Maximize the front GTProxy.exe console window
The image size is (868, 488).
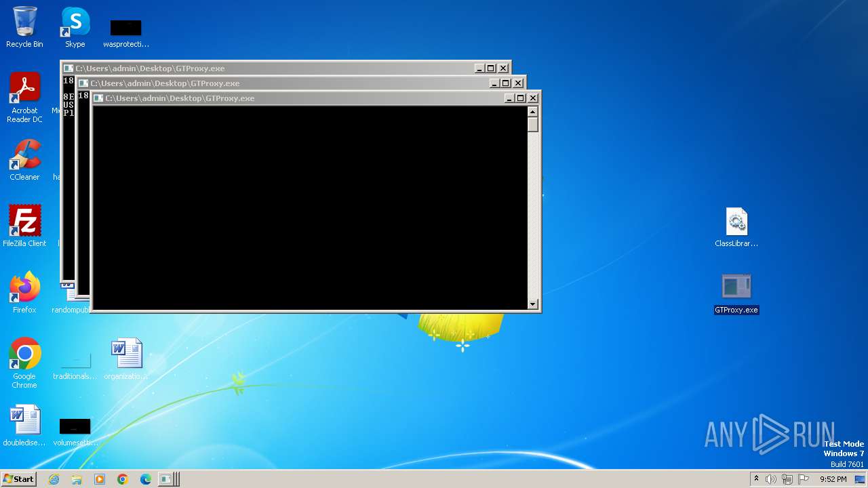pos(521,98)
